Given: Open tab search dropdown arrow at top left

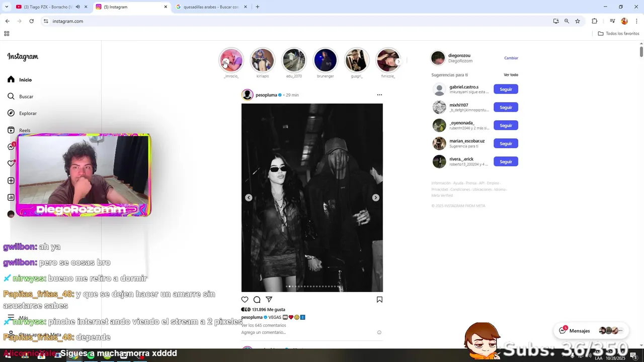Looking at the screenshot, I should (7, 7).
